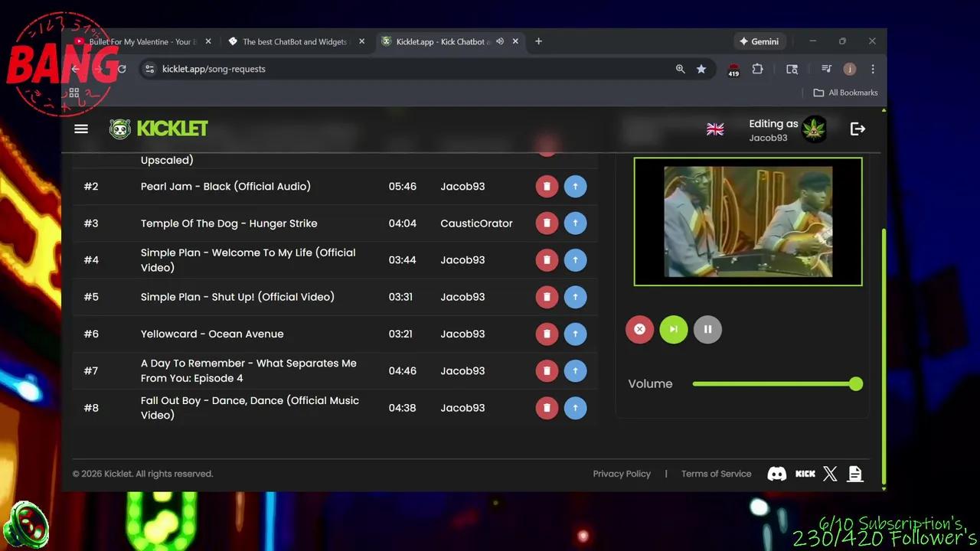
Task: Move Welcome To My Life up
Action: [x=575, y=259]
